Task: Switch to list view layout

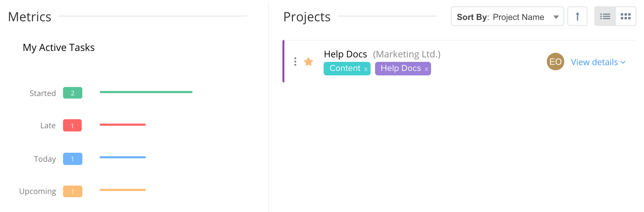Action: tap(605, 16)
